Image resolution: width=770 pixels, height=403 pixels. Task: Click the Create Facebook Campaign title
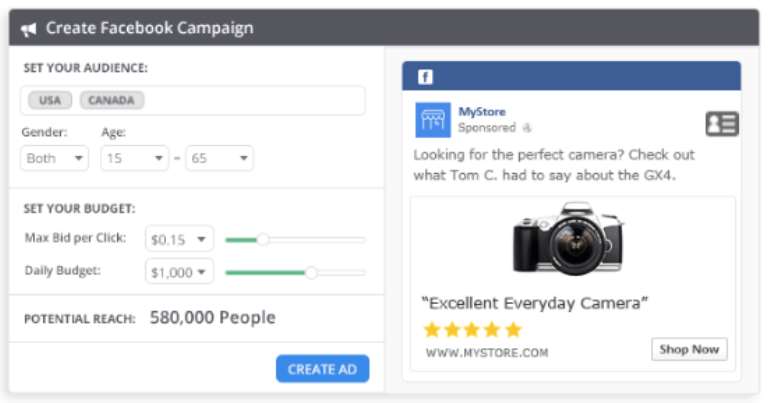click(x=150, y=28)
